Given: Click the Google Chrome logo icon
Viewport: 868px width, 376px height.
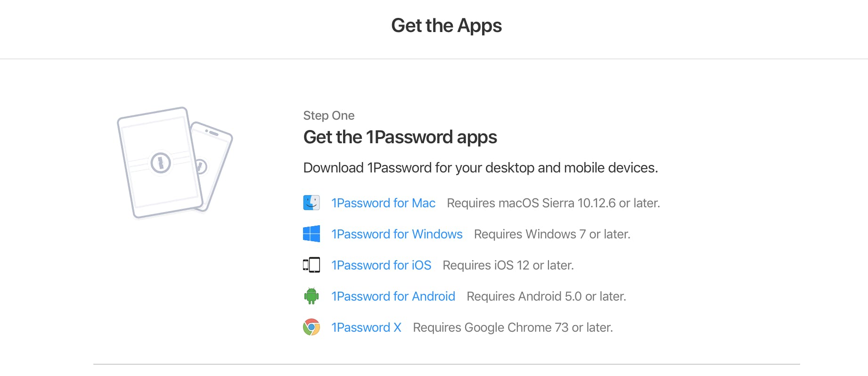Looking at the screenshot, I should point(311,327).
